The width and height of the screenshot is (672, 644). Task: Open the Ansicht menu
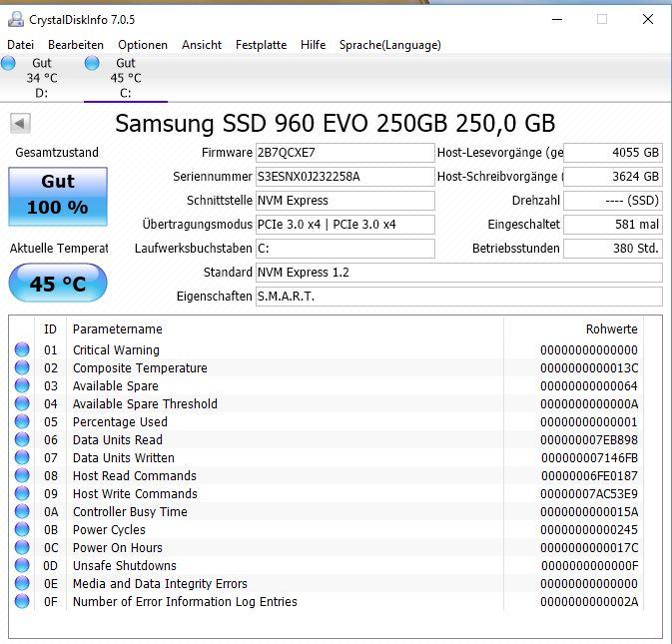click(x=202, y=45)
